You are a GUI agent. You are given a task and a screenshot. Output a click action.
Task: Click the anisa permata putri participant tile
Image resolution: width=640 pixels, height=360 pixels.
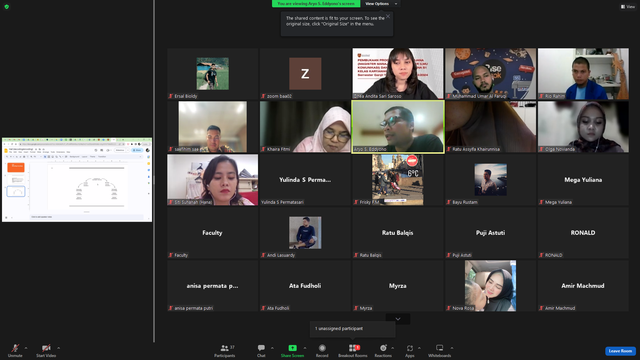pyautogui.click(x=213, y=286)
